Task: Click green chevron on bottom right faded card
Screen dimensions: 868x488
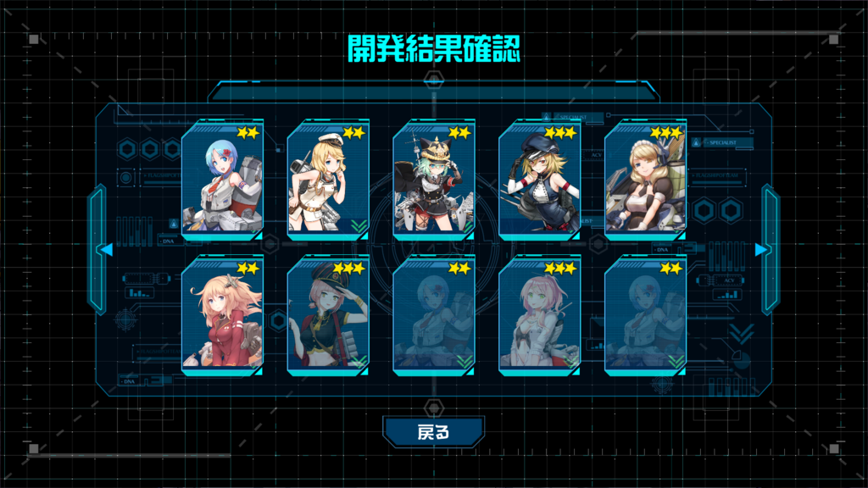Action: [676, 362]
